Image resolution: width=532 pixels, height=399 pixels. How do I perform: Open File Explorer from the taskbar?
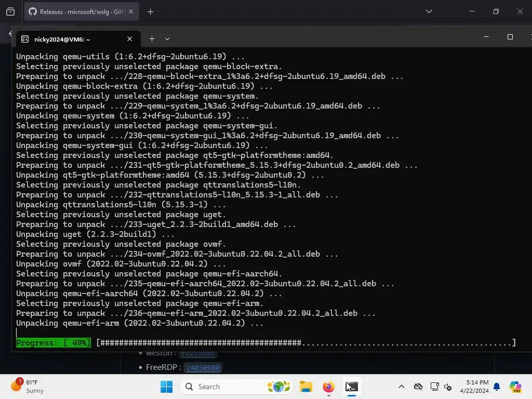click(305, 387)
